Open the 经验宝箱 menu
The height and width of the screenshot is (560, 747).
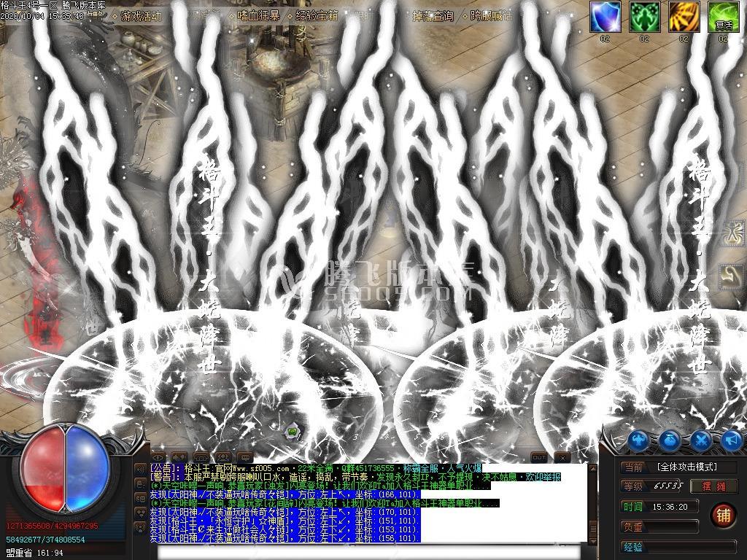tap(317, 16)
